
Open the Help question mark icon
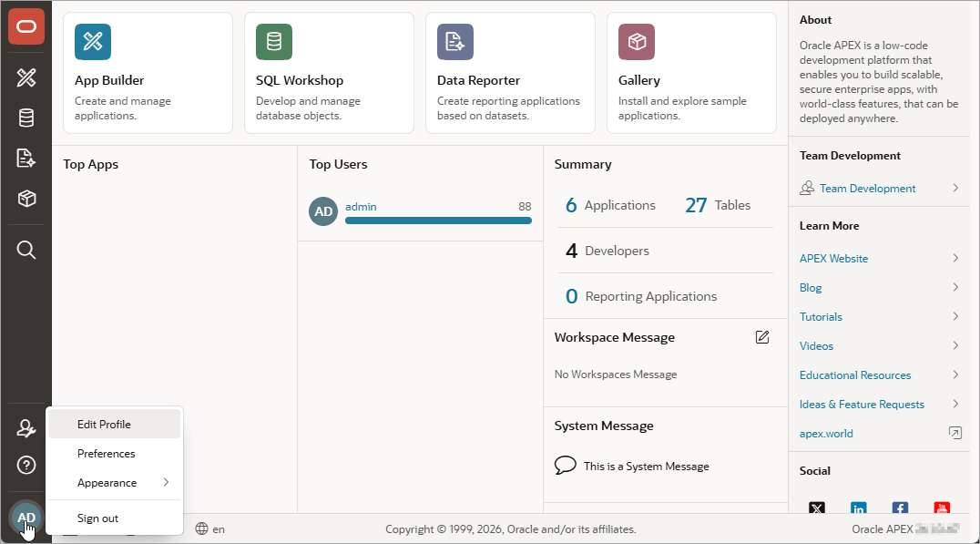[x=26, y=466]
